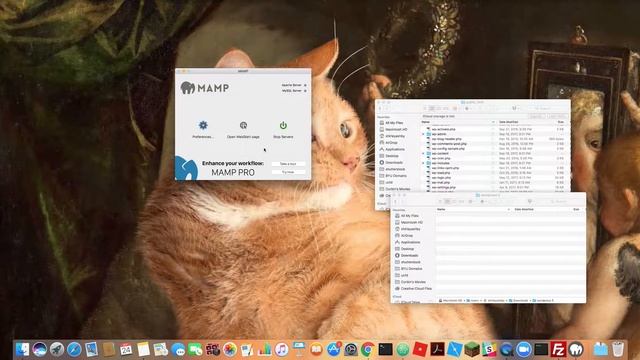Click search field in wp files Finder window
Image resolution: width=640 pixels, height=360 pixels.
click(x=546, y=108)
